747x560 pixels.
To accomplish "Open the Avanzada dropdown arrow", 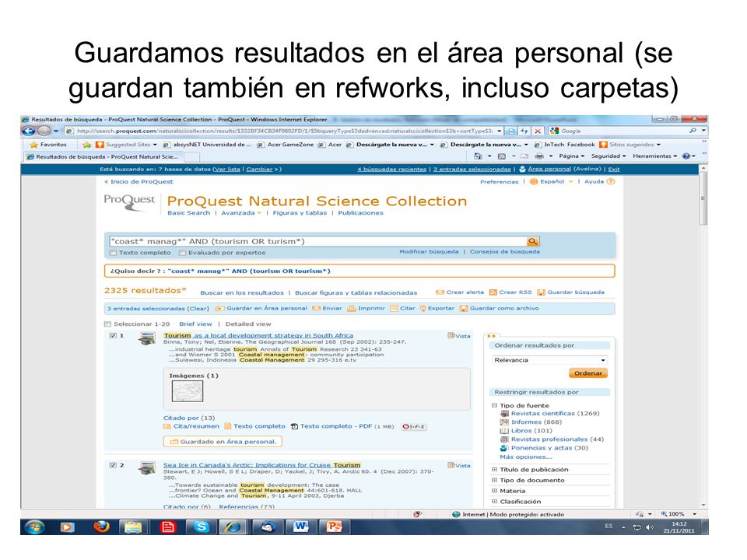I will click(260, 213).
